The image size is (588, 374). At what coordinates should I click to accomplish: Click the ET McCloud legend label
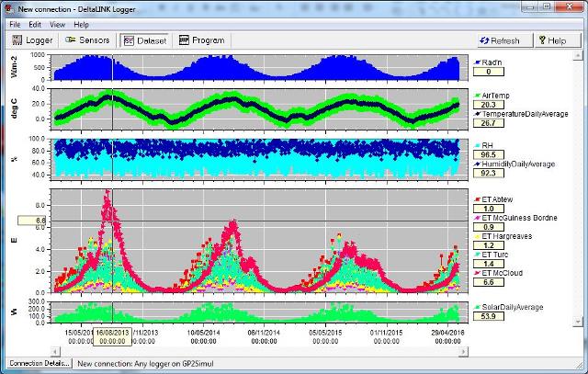[x=503, y=273]
